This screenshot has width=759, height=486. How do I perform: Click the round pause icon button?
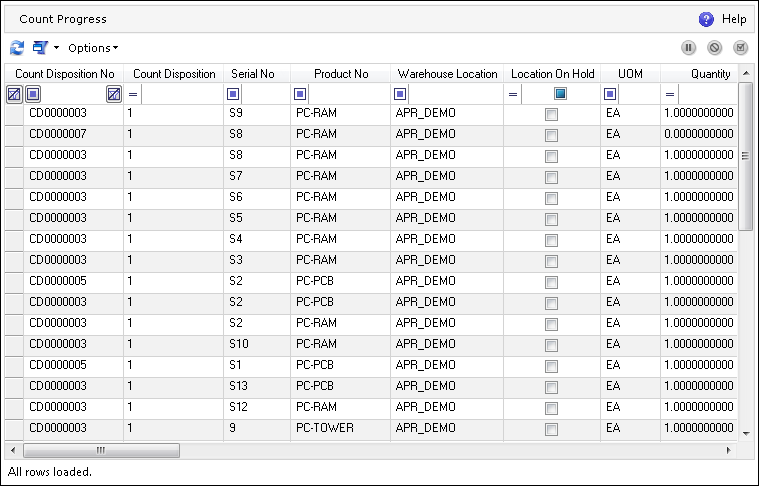click(x=689, y=48)
